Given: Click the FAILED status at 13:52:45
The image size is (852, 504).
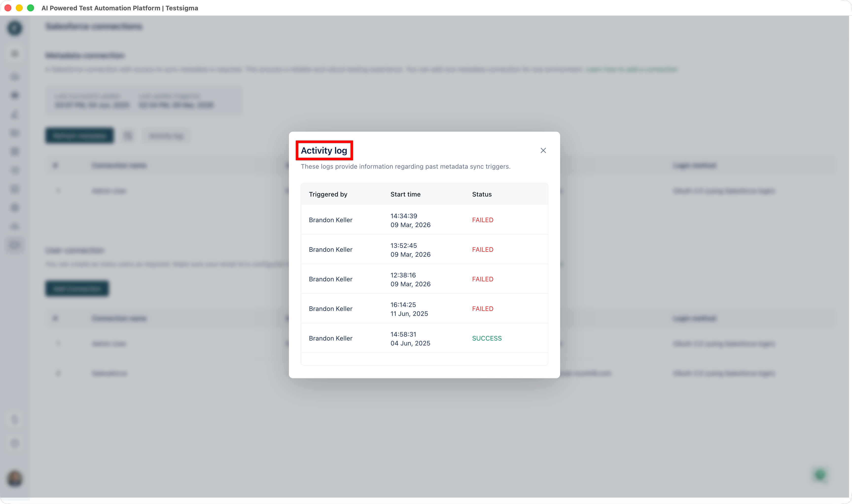Looking at the screenshot, I should (482, 250).
